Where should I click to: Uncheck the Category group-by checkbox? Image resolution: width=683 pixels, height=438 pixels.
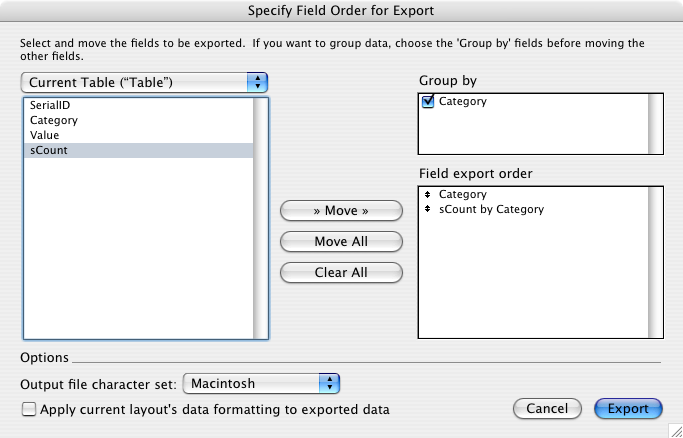428,101
